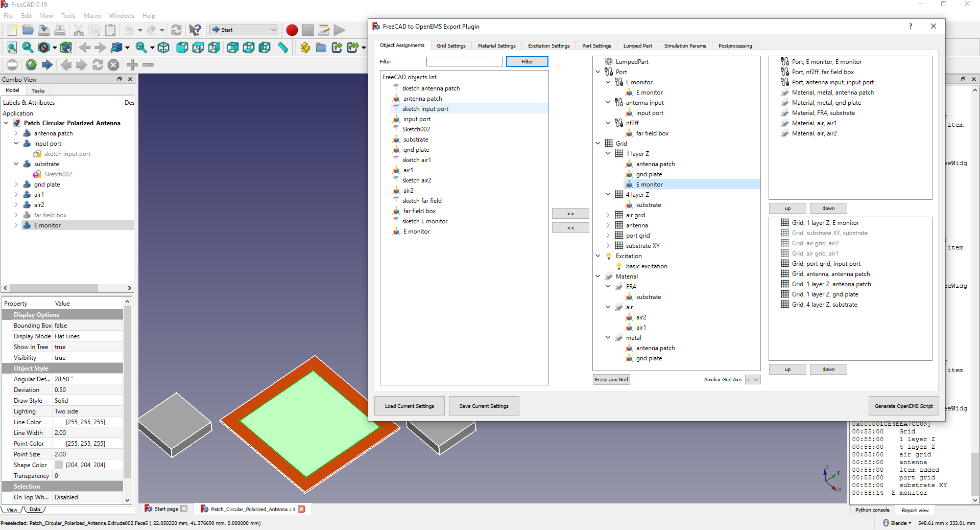Create Part yellow block icon
This screenshot has width=980, height=530.
(x=305, y=48)
